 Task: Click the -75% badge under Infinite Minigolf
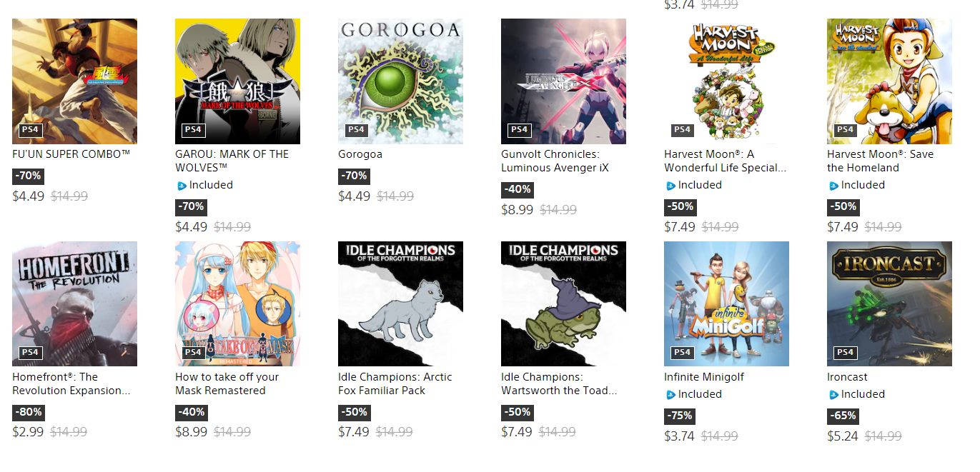click(x=680, y=416)
